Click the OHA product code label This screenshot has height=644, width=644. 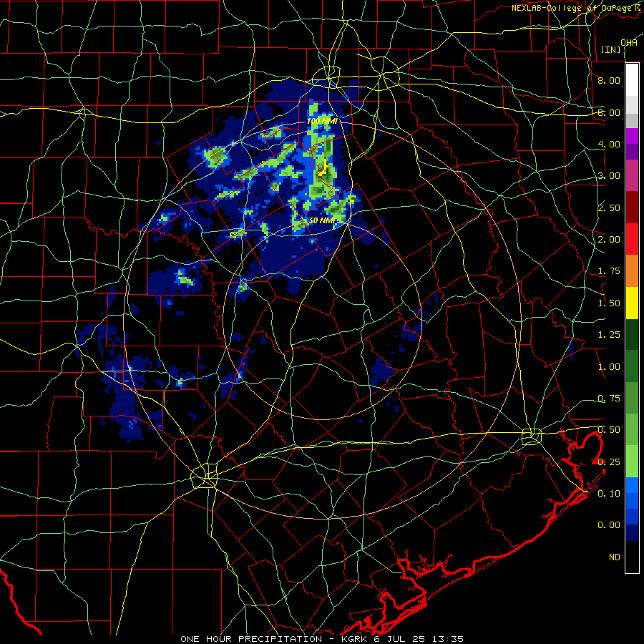(629, 43)
